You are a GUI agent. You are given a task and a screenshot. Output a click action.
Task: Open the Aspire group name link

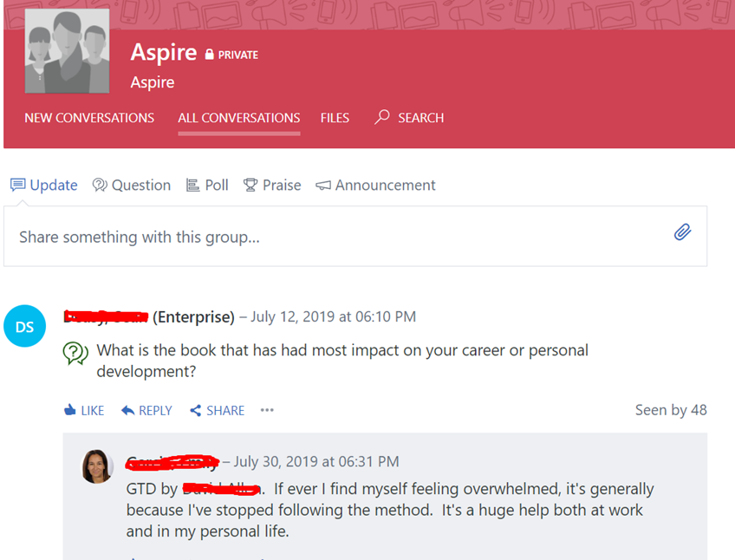pyautogui.click(x=164, y=52)
